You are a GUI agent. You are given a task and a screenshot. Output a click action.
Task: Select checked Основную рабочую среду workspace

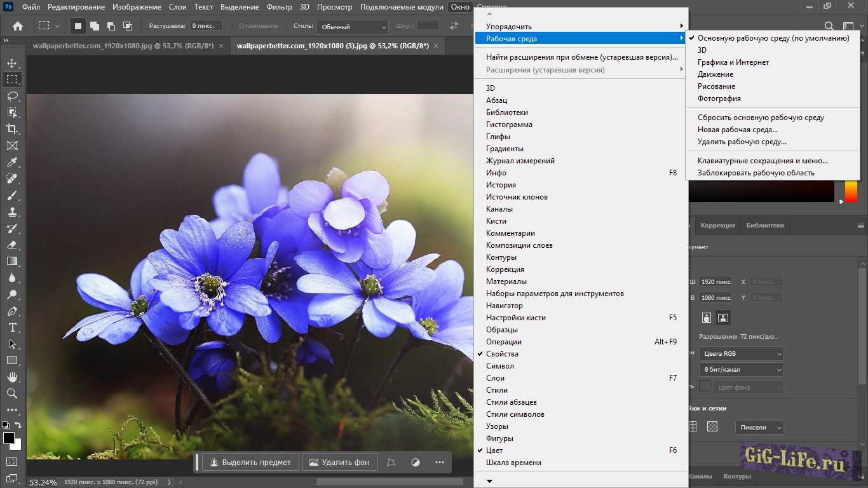tap(773, 38)
